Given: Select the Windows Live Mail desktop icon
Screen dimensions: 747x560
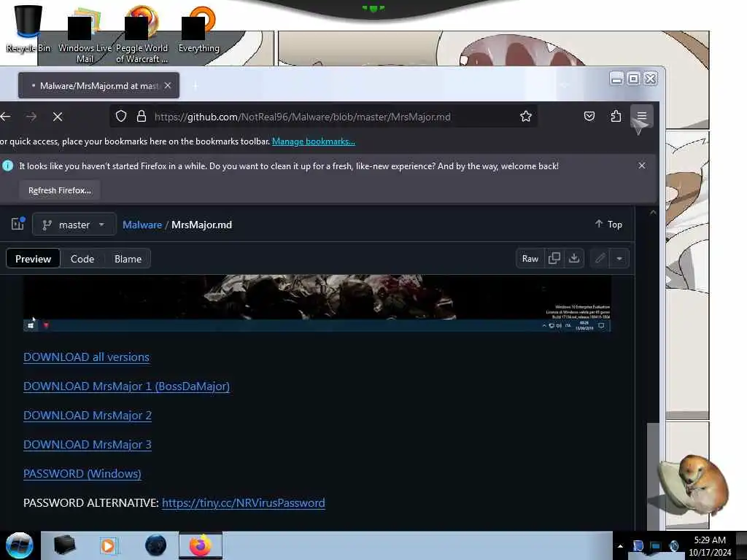Looking at the screenshot, I should point(85,36).
